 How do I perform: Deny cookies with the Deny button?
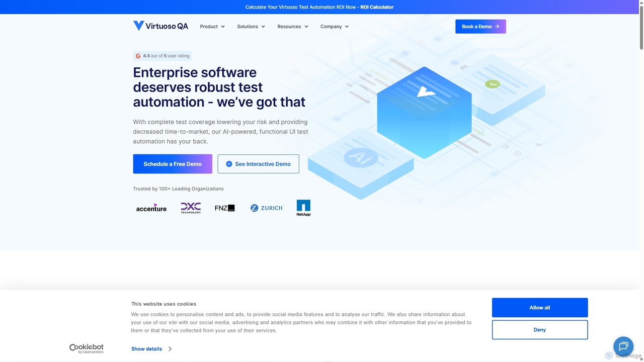540,330
